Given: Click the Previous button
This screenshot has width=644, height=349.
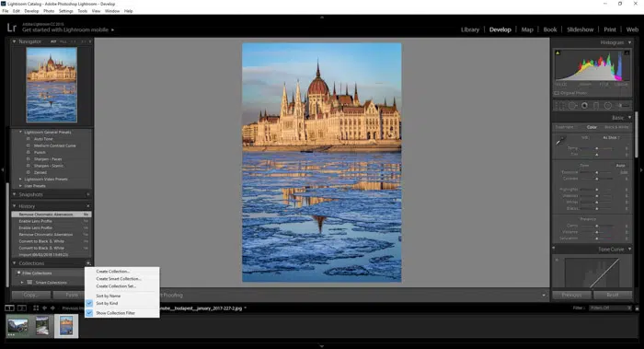Looking at the screenshot, I should pyautogui.click(x=571, y=295).
